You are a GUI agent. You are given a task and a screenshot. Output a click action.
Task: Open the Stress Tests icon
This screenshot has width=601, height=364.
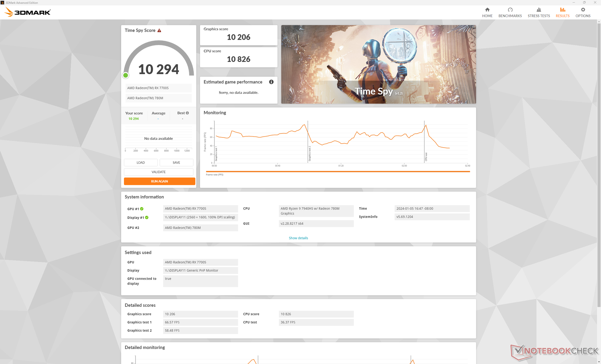[538, 10]
